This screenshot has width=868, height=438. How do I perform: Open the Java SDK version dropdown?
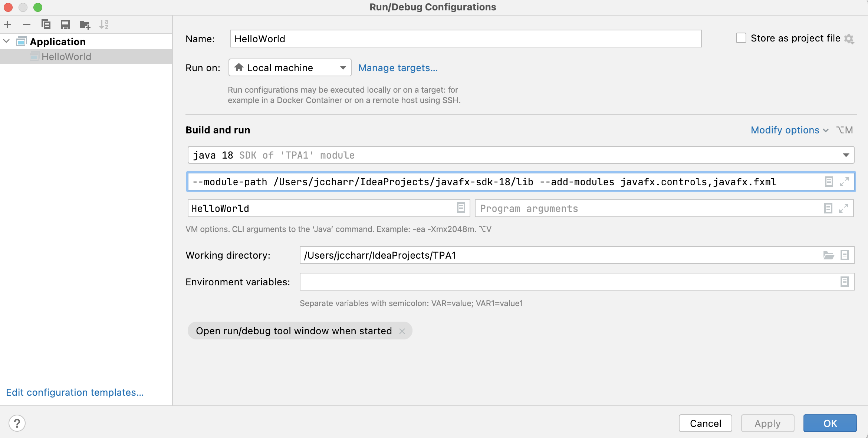coord(847,155)
